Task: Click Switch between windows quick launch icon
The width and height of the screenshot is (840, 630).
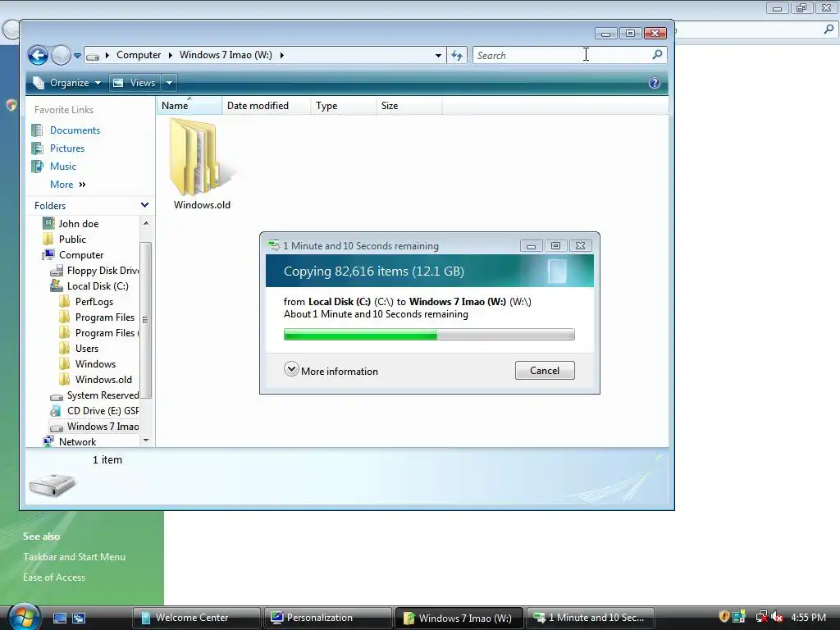Action: click(79, 618)
